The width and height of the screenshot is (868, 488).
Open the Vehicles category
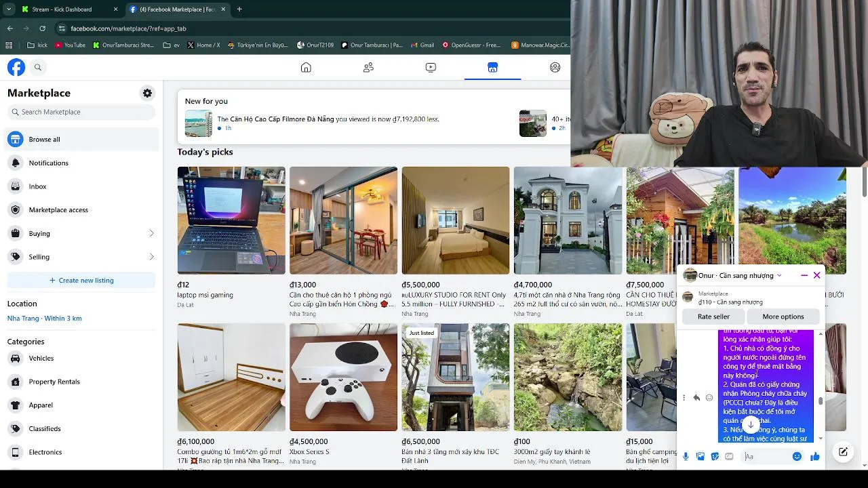coord(81,358)
